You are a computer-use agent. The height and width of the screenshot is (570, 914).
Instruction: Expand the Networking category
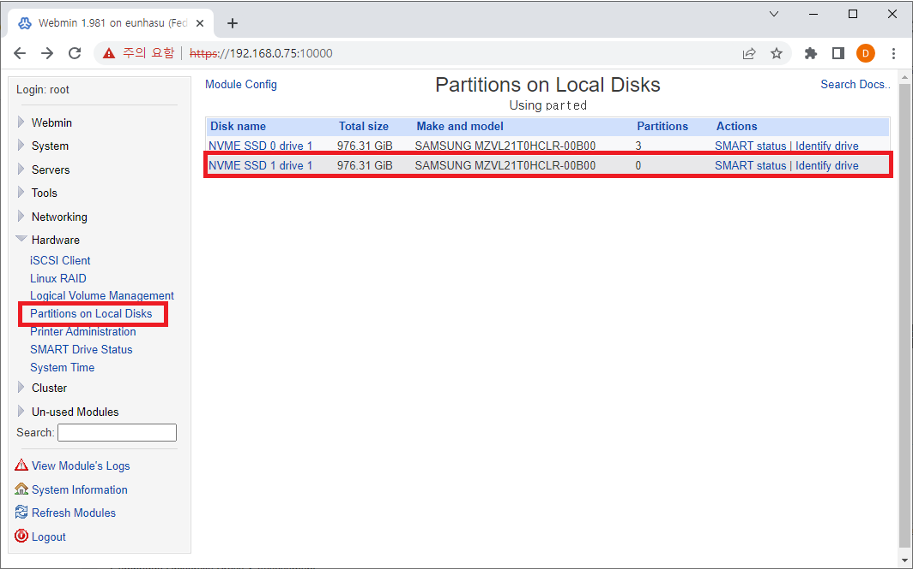point(59,217)
